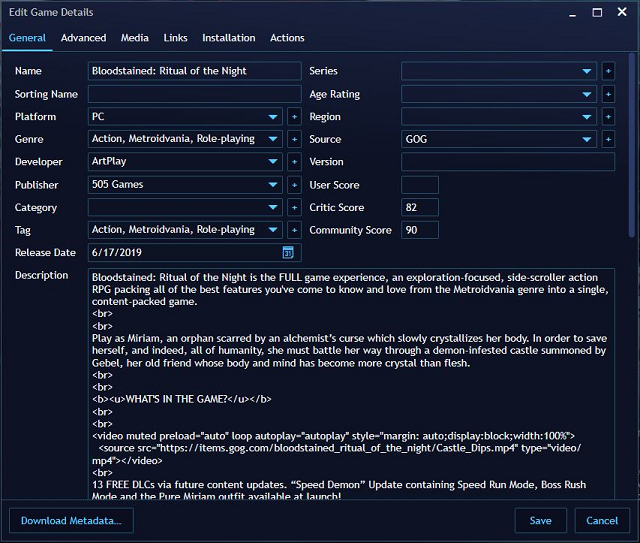
Task: Expand the Source dropdown showing GOG
Action: point(587,139)
